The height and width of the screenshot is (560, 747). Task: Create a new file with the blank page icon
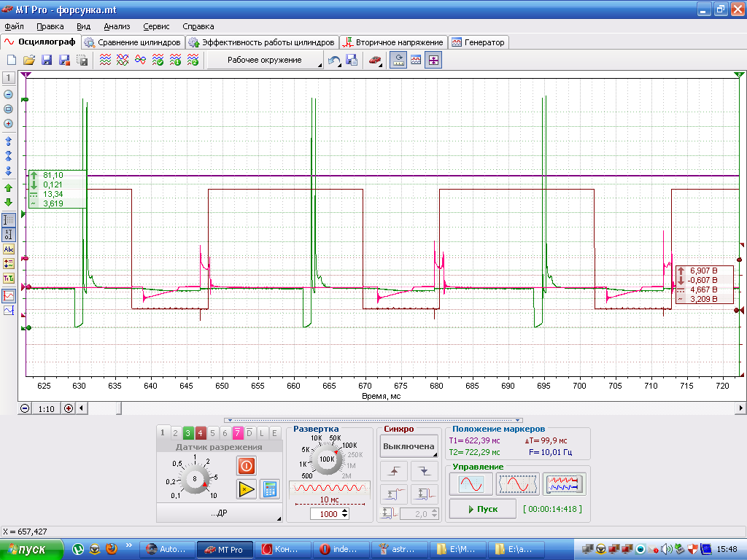click(12, 60)
